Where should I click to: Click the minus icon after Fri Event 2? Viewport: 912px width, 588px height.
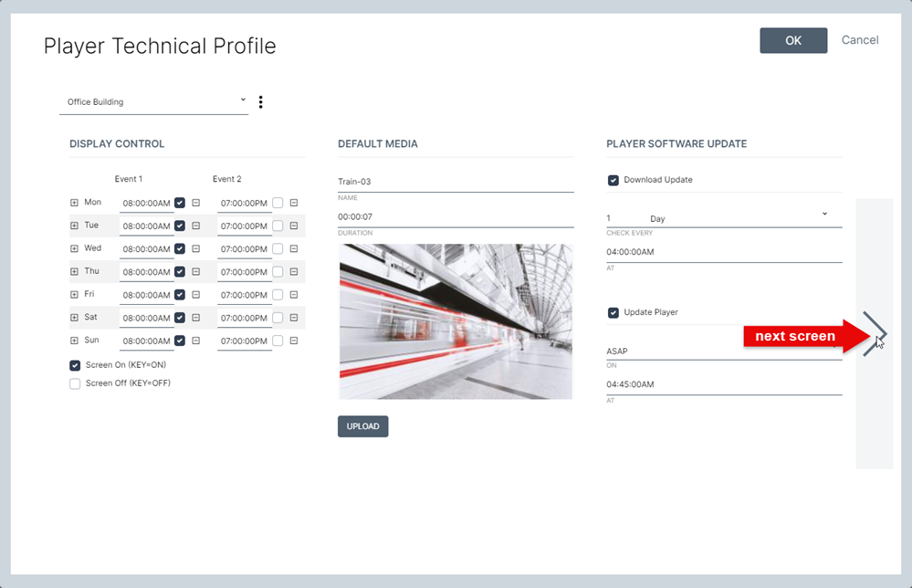(294, 295)
